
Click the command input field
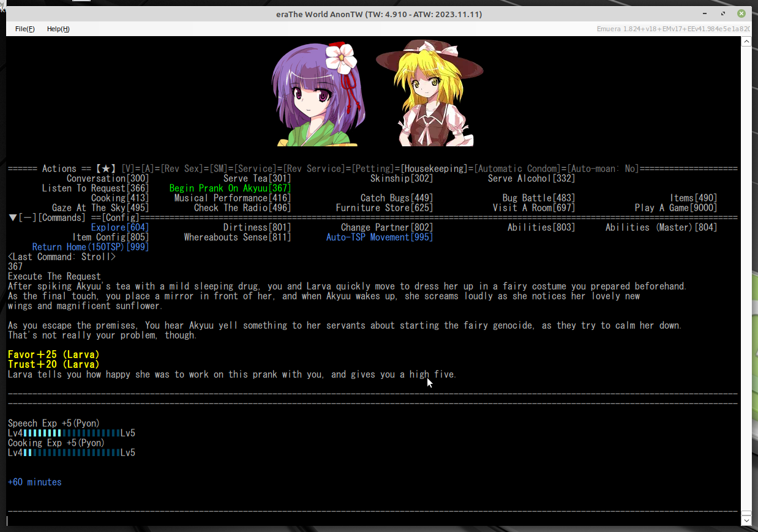[x=372, y=521]
